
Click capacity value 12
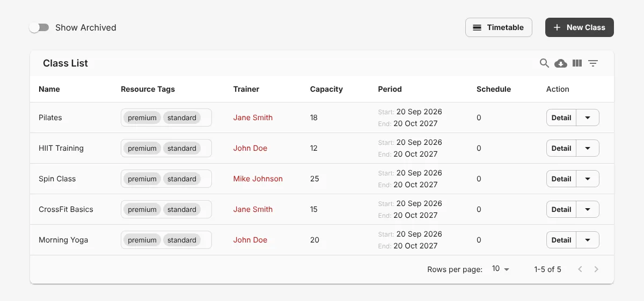point(314,148)
